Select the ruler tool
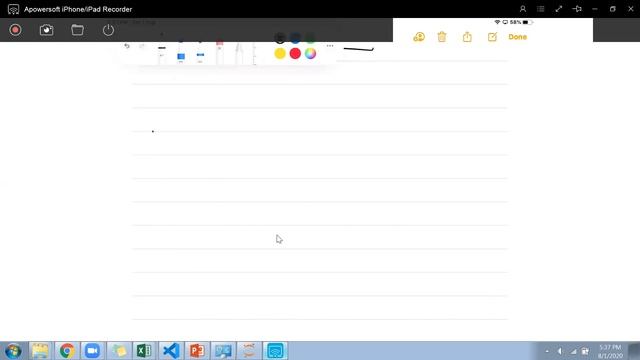640x360 pixels. (255, 53)
